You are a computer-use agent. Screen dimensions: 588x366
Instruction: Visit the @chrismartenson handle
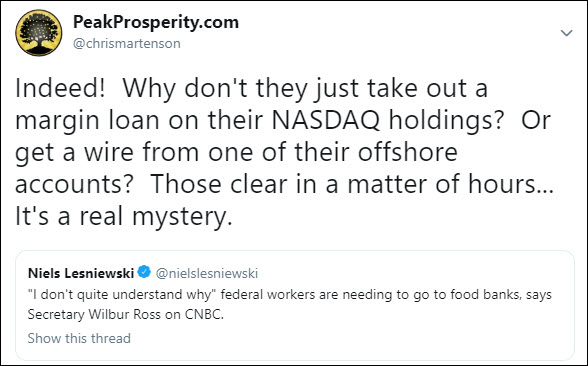[127, 44]
